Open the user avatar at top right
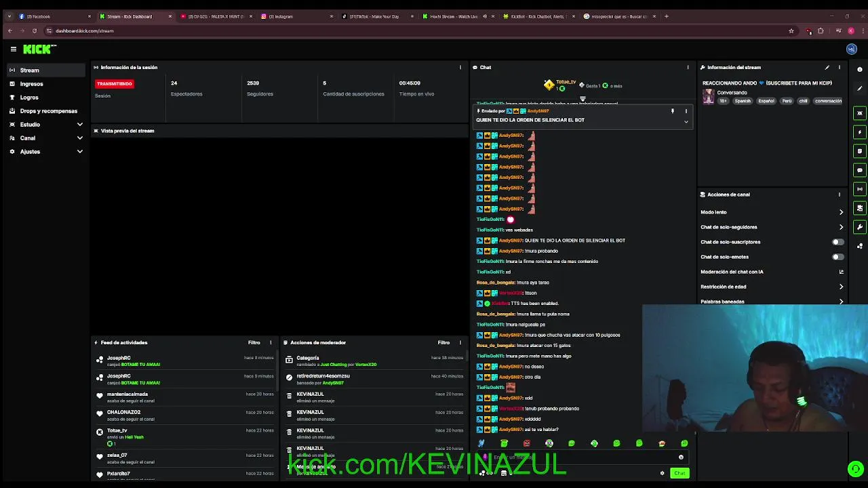 (852, 49)
